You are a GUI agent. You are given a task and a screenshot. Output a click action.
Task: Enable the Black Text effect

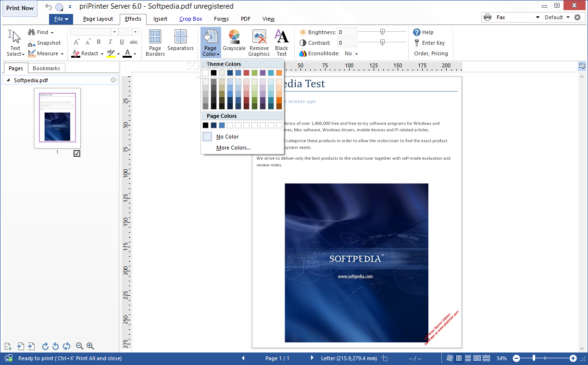(282, 42)
